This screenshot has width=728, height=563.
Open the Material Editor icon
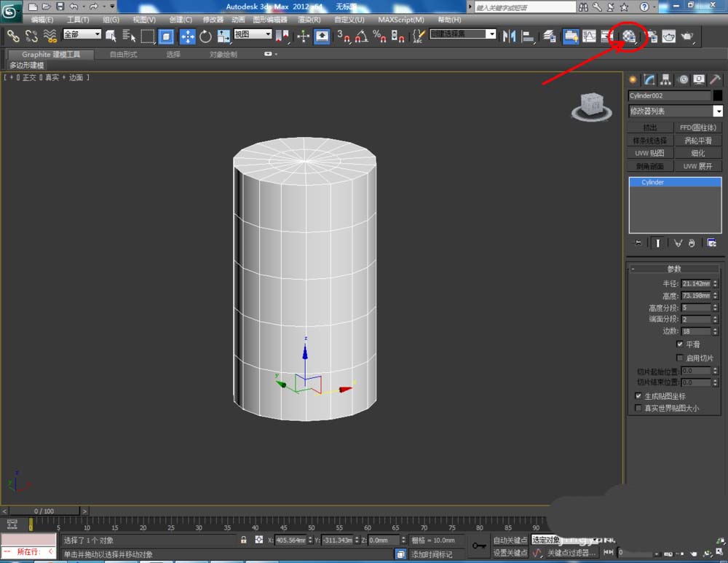[x=630, y=36]
